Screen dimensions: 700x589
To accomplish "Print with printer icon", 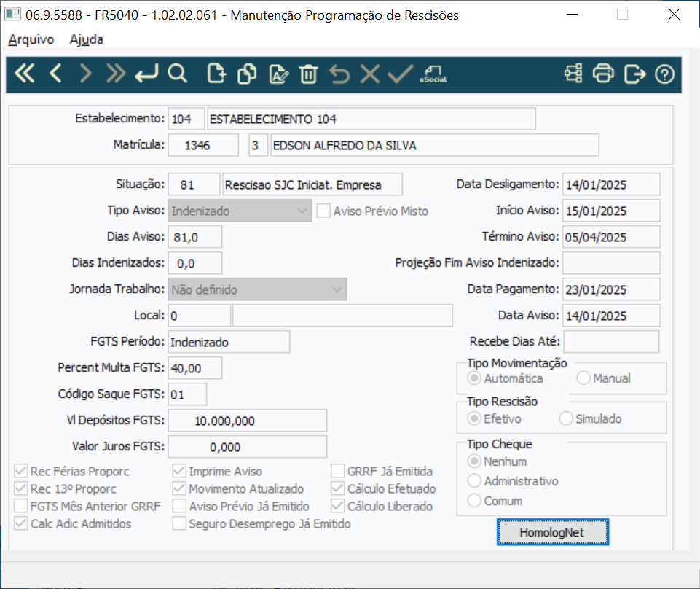I will click(604, 74).
